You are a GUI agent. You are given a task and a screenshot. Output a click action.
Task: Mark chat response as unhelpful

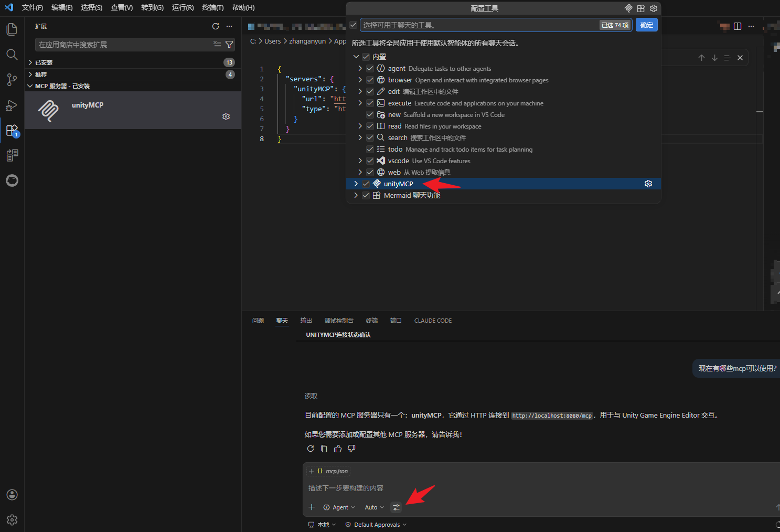351,449
